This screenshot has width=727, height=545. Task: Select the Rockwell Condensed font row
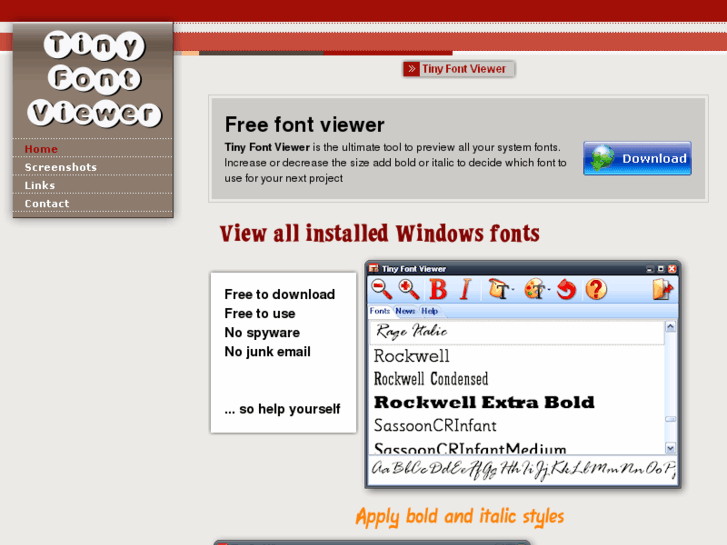coord(517,379)
